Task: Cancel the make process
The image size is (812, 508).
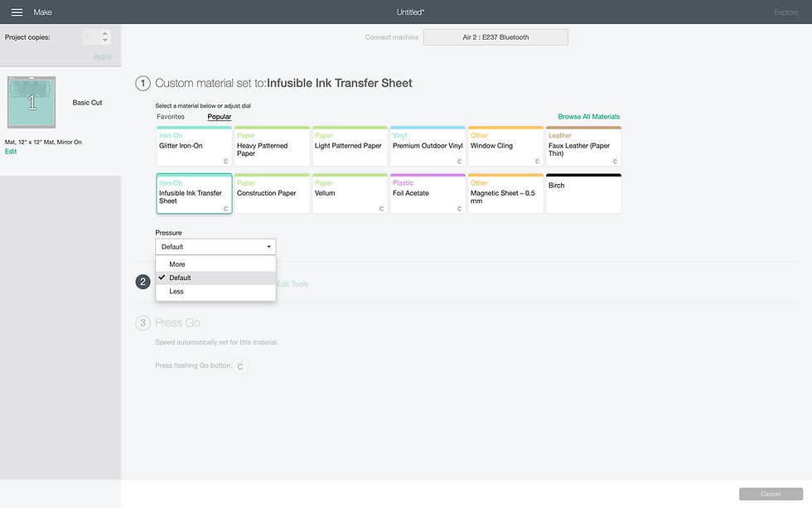Action: click(771, 494)
